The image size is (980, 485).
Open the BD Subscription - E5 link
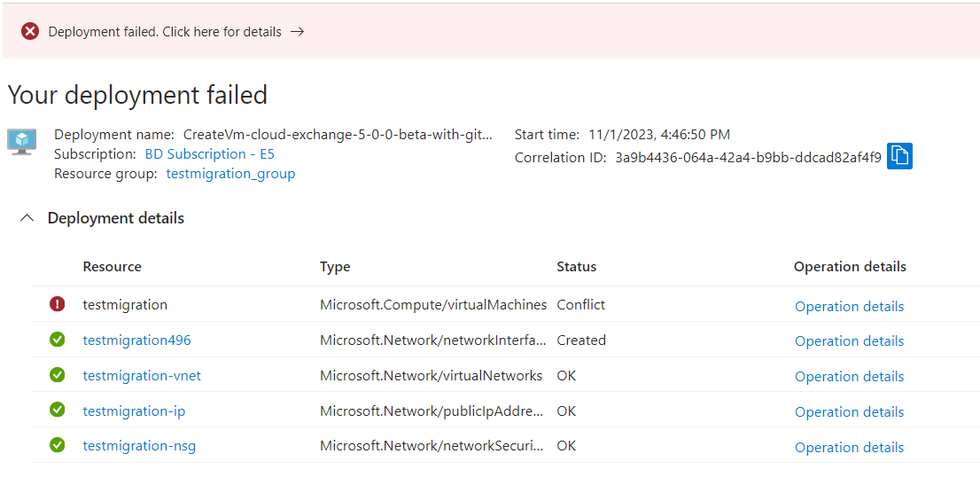(x=209, y=154)
